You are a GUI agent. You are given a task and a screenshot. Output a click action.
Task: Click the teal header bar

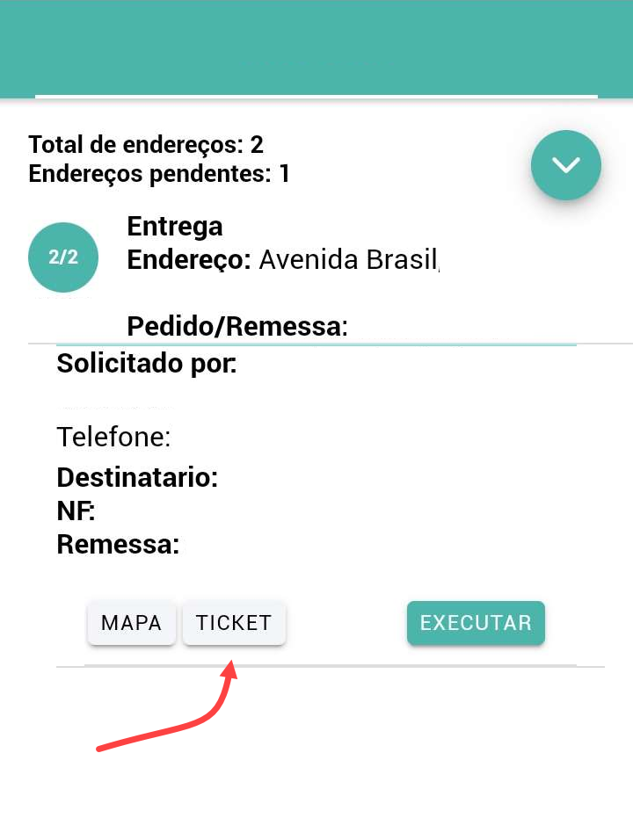point(316,46)
